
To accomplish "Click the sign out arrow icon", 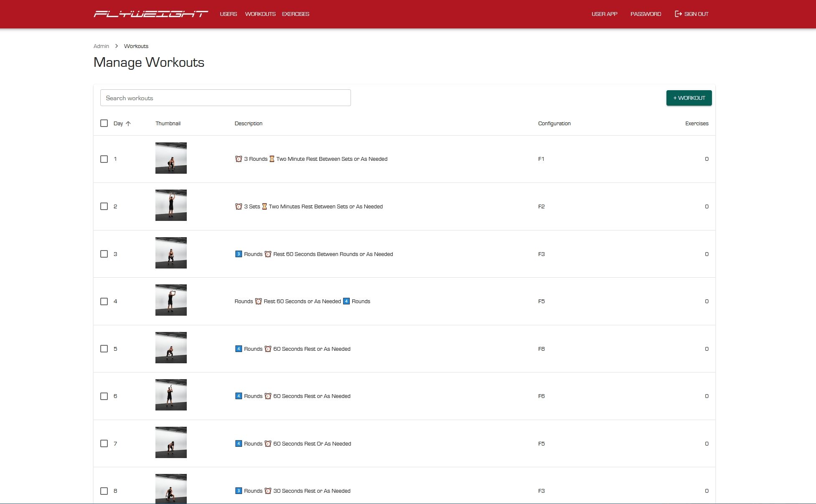I will [678, 14].
